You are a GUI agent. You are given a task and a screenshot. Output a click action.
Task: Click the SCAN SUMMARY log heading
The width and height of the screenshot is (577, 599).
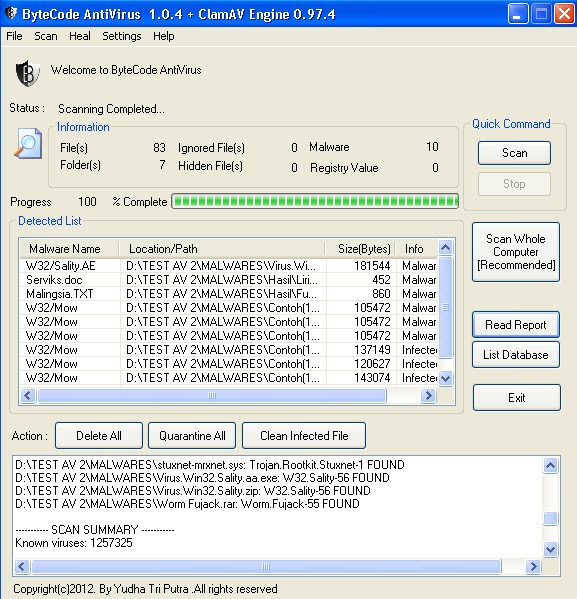95,530
